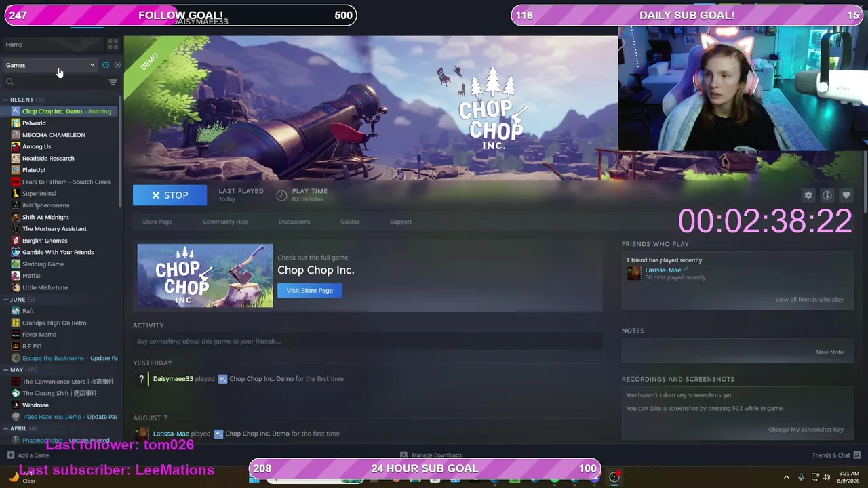This screenshot has width=868, height=488.
Task: Open the game settings gear icon
Action: (x=808, y=195)
